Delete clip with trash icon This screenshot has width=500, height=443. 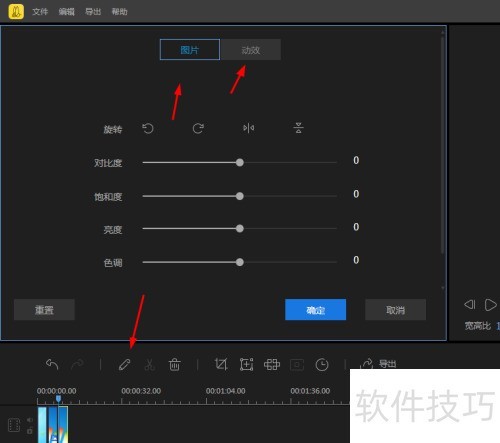pos(174,364)
